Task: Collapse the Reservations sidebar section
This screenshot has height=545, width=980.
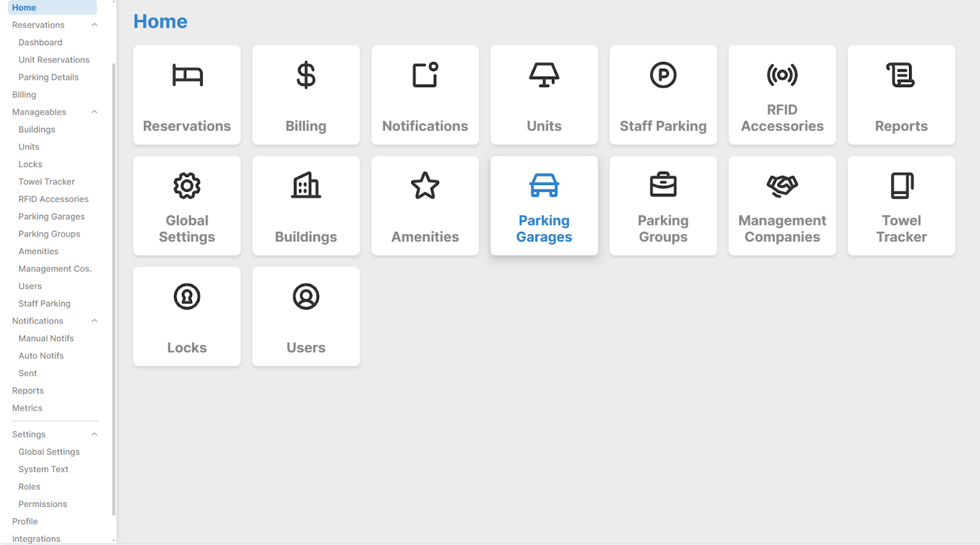Action: 94,25
